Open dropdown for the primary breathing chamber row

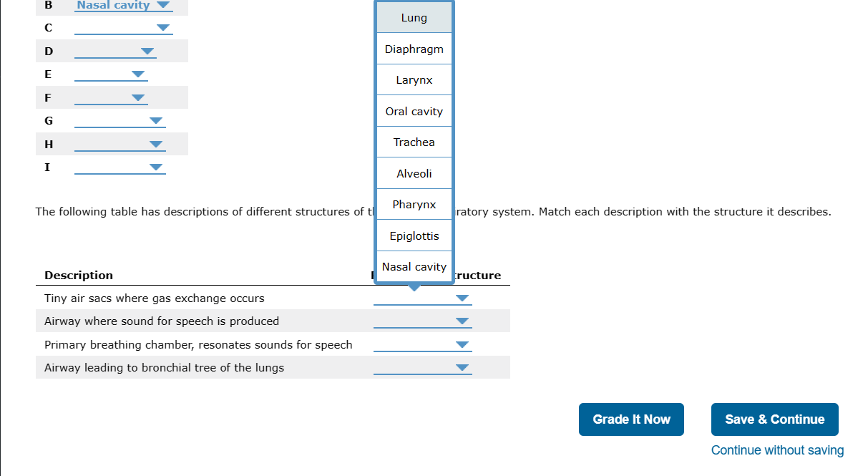click(x=462, y=344)
